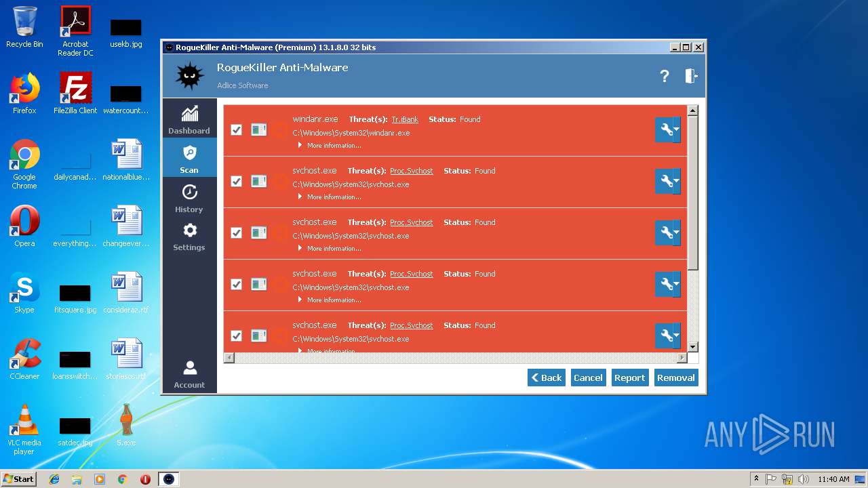Viewport: 868px width, 488px height.
Task: Select the changeever Word document icon
Action: click(126, 226)
